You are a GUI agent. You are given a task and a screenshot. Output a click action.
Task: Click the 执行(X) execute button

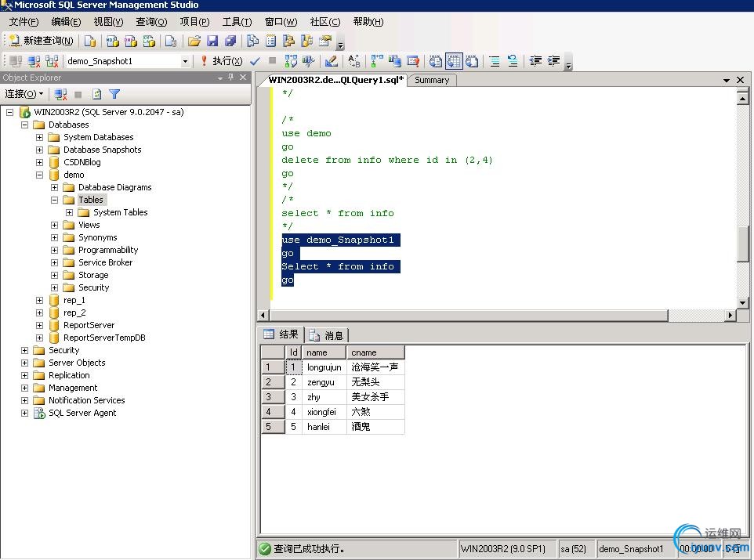(x=222, y=61)
